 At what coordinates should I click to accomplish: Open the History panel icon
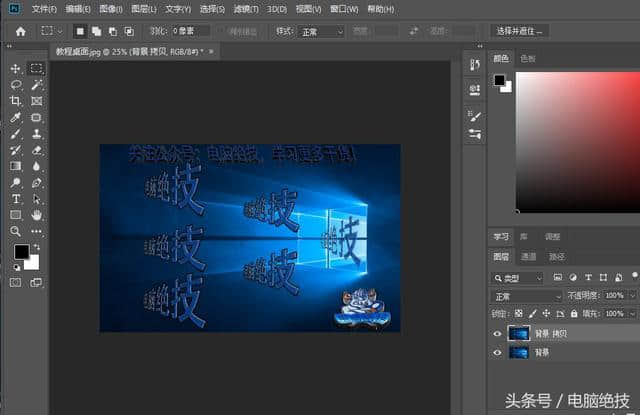point(474,64)
